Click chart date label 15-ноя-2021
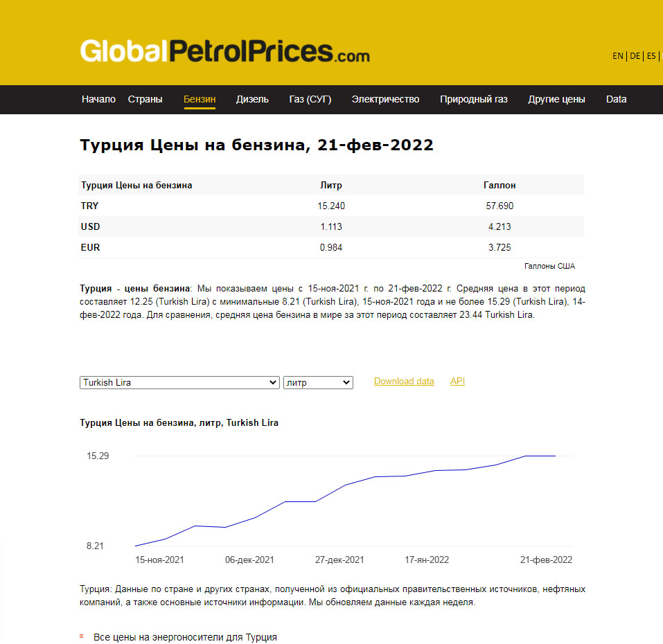This screenshot has height=644, width=663. pos(159,560)
